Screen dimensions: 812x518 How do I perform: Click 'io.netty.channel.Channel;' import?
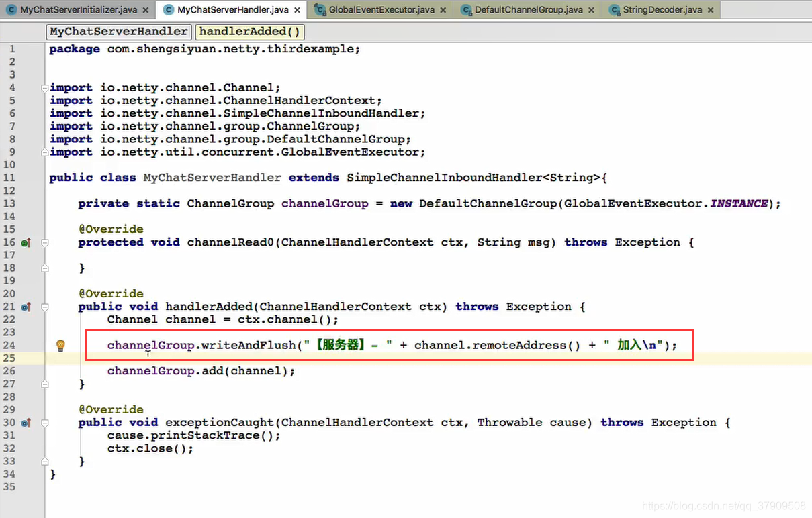pyautogui.click(x=191, y=88)
